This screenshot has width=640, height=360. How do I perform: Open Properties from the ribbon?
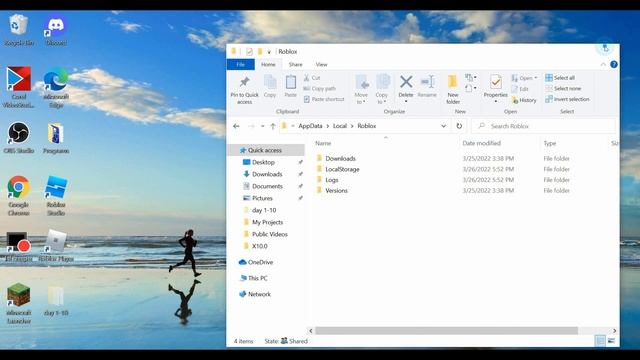(x=496, y=87)
